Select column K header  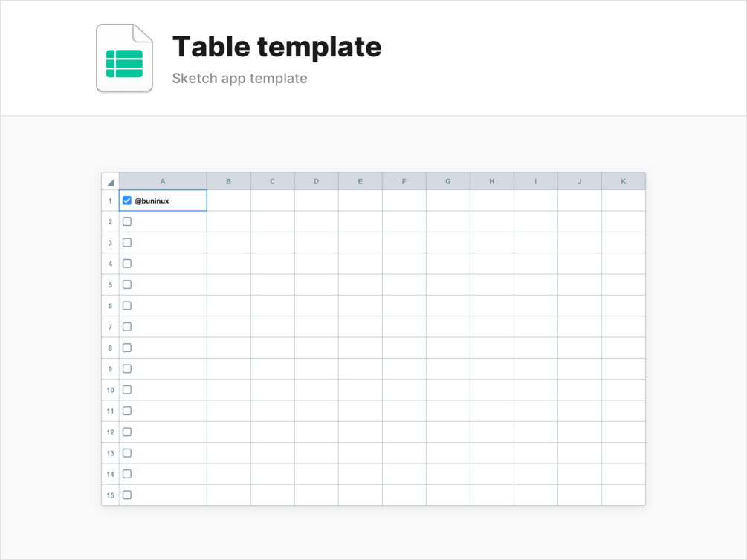coord(623,181)
